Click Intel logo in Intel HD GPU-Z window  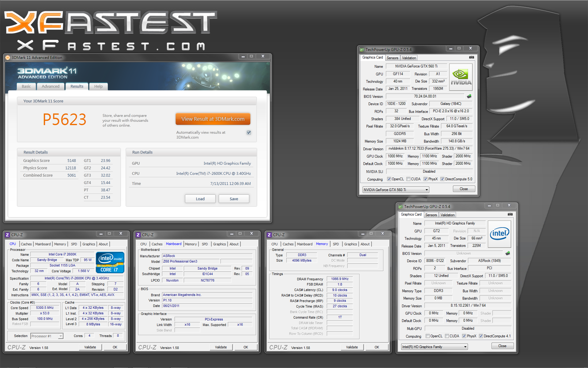click(x=499, y=234)
